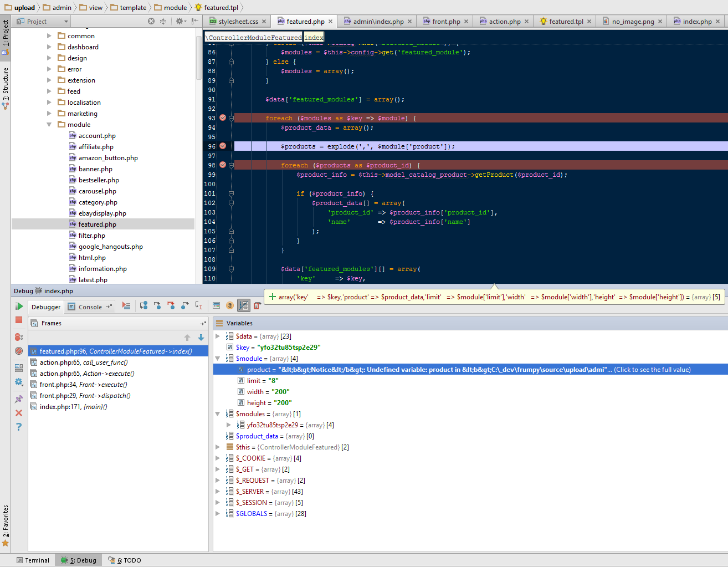Click fold marker at line 101
The image size is (728, 567).
[231, 193]
